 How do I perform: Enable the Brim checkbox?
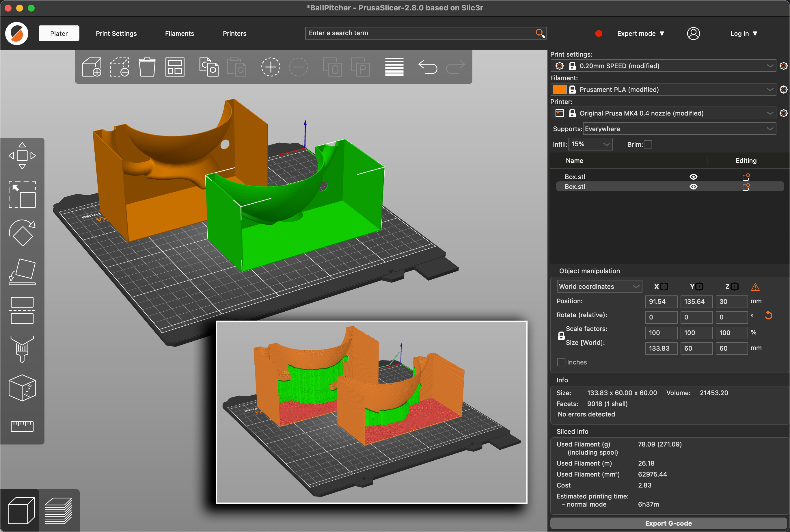[x=648, y=144]
